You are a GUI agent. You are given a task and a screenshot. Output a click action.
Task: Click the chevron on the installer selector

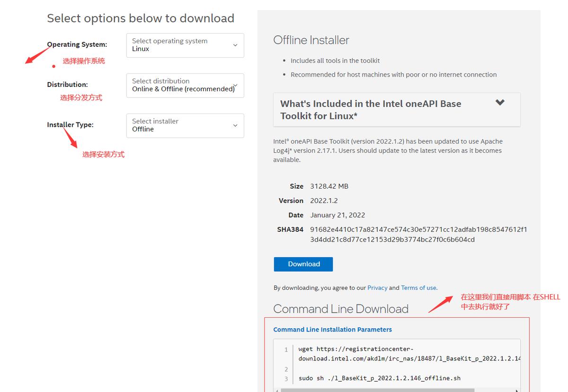tap(235, 125)
